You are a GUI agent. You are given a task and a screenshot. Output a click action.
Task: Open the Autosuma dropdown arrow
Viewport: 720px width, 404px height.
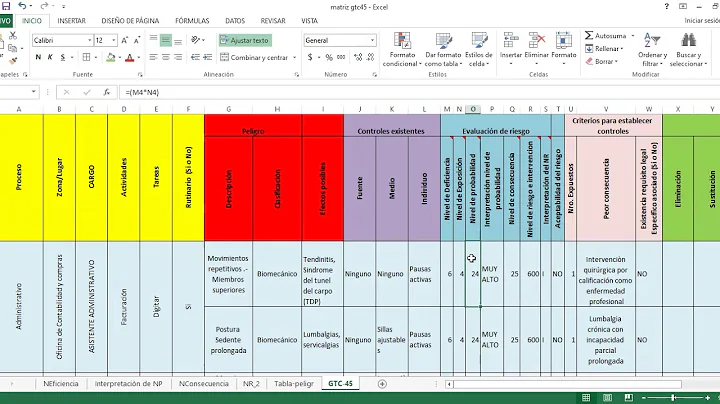click(632, 35)
